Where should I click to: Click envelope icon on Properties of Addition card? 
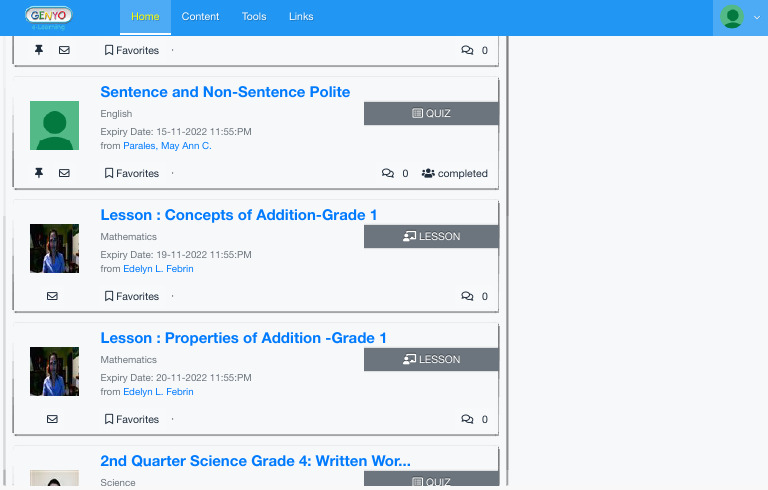(52, 419)
